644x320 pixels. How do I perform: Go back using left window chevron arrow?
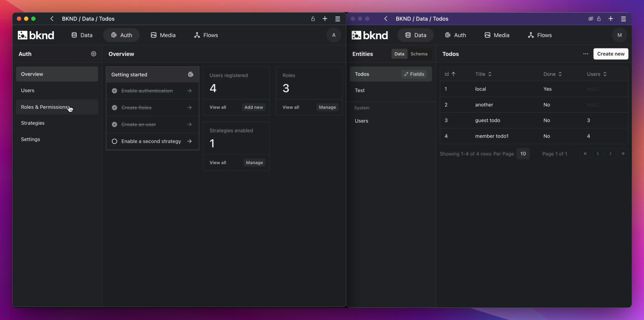52,19
